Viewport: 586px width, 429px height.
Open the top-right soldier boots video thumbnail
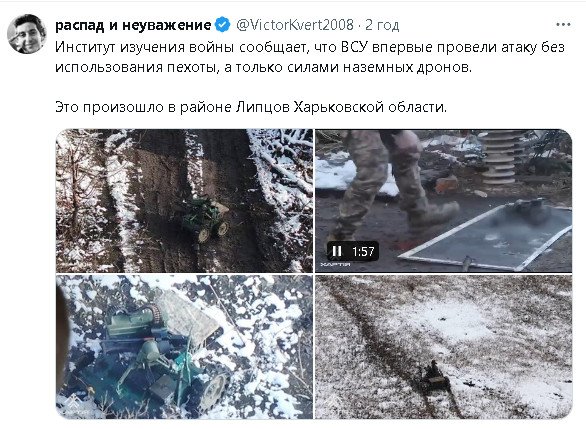click(x=444, y=200)
